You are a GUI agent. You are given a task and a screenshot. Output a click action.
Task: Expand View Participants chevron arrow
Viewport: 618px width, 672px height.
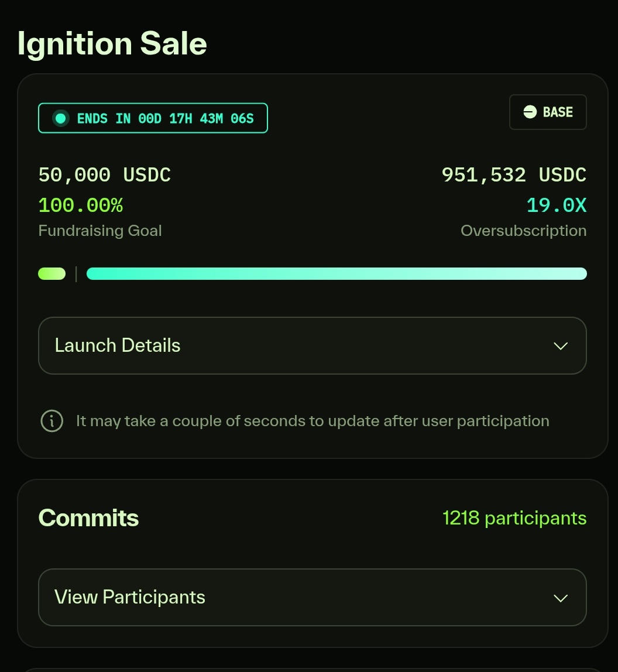click(x=561, y=598)
